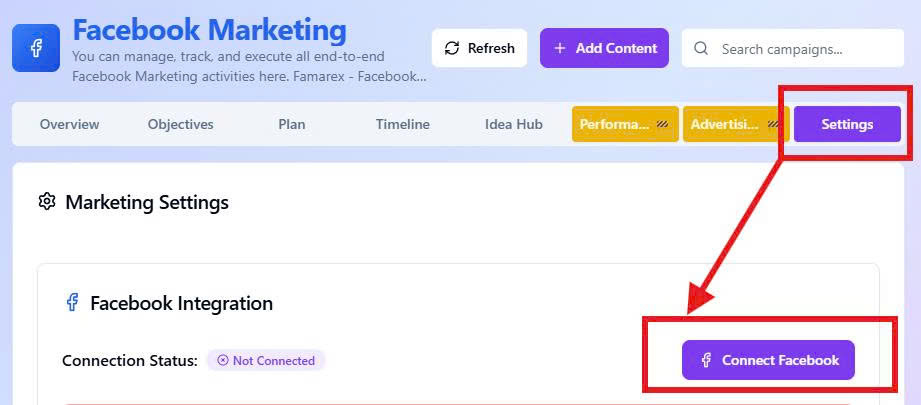Click the Facebook Marketing page title

coord(210,30)
